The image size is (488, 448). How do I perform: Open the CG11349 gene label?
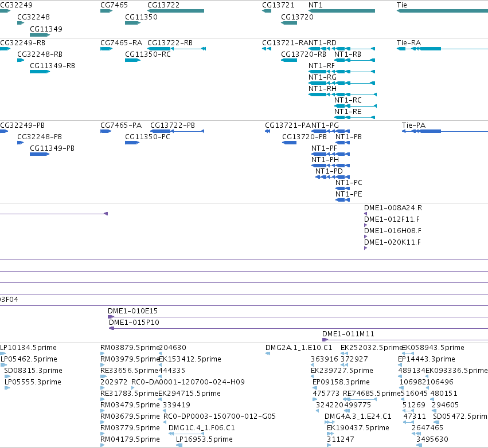(x=46, y=29)
